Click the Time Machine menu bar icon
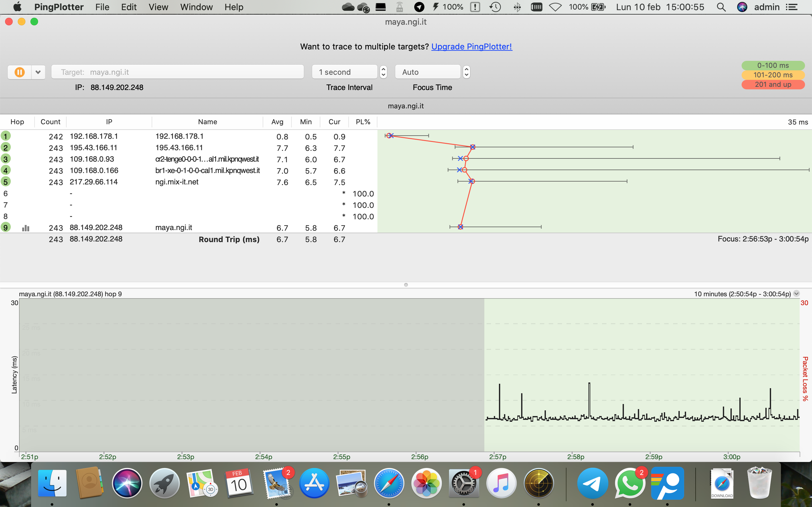 click(495, 7)
